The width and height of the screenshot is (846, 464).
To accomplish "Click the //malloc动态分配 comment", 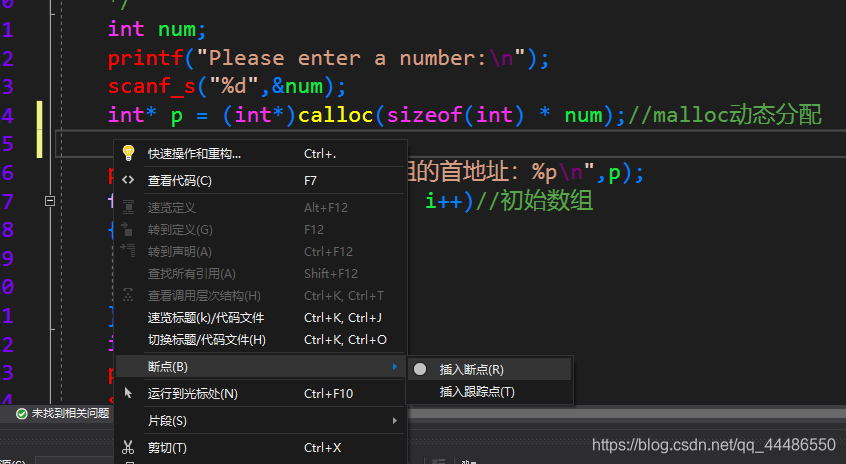I will [x=725, y=115].
